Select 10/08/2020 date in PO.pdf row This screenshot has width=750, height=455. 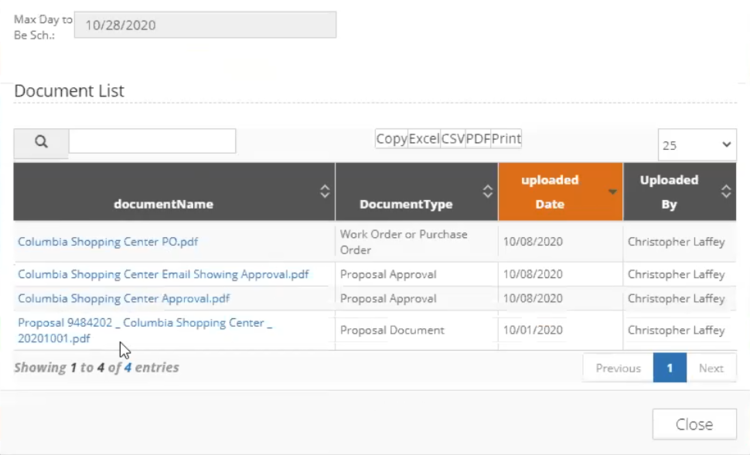pos(561,242)
